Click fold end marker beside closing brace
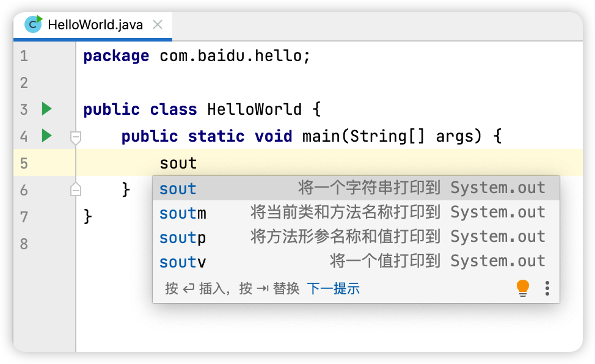This screenshot has height=364, width=595. point(76,189)
